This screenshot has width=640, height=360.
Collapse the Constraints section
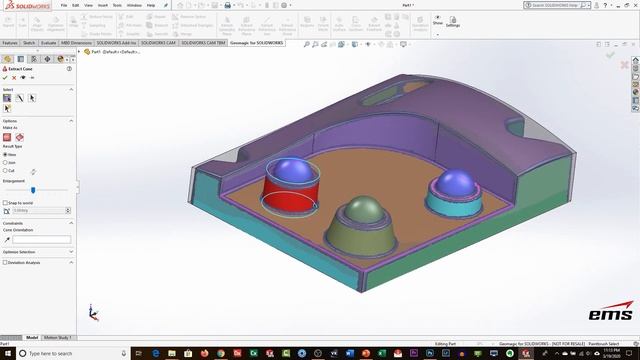[x=71, y=223]
